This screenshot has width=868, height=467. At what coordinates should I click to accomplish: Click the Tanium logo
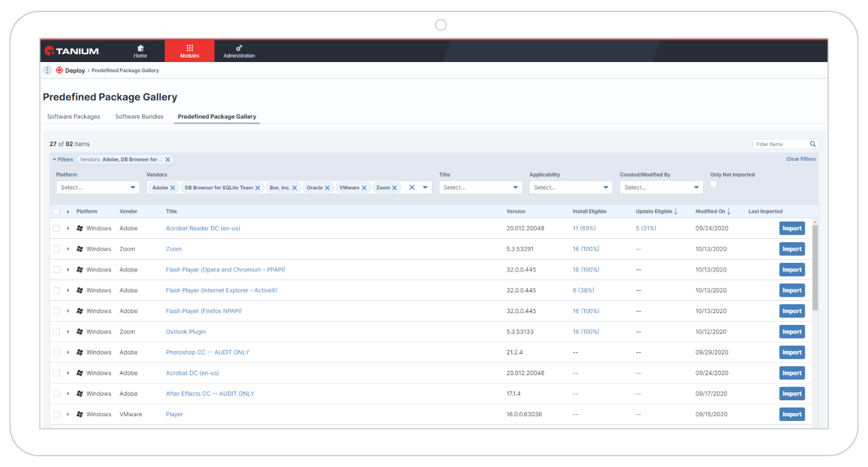[x=71, y=51]
